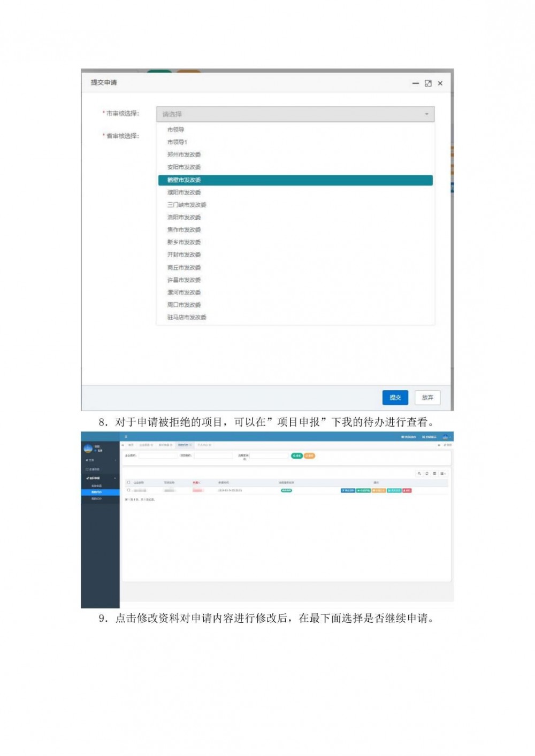
Task: Click the search magnifier icon above the table
Action: [x=419, y=474]
